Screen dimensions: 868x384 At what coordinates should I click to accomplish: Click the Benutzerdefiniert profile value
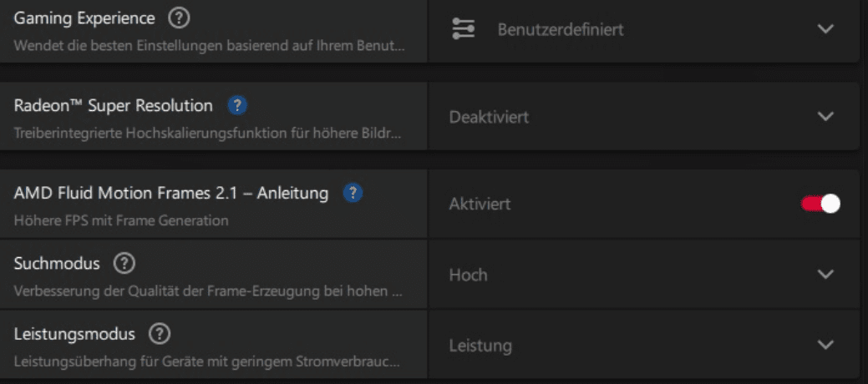click(x=561, y=30)
